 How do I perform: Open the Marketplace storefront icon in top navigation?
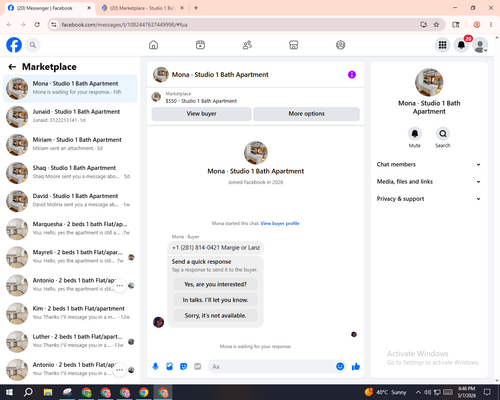pos(294,45)
